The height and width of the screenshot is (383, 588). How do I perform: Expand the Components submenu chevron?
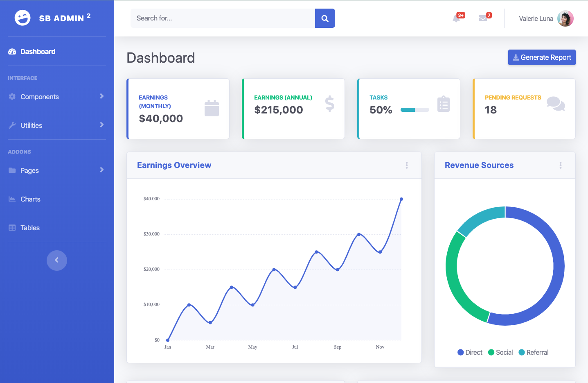pos(102,96)
